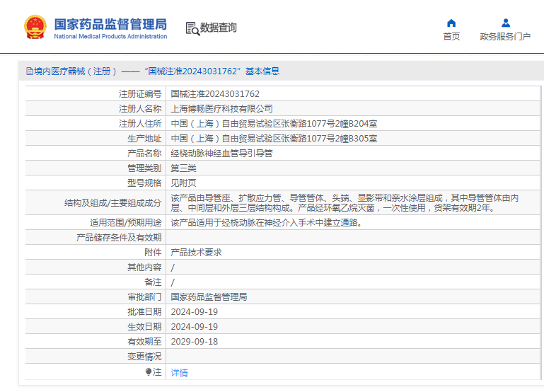Go to 首页 via home icon
Image resolution: width=544 pixels, height=392 pixels.
coord(451,23)
